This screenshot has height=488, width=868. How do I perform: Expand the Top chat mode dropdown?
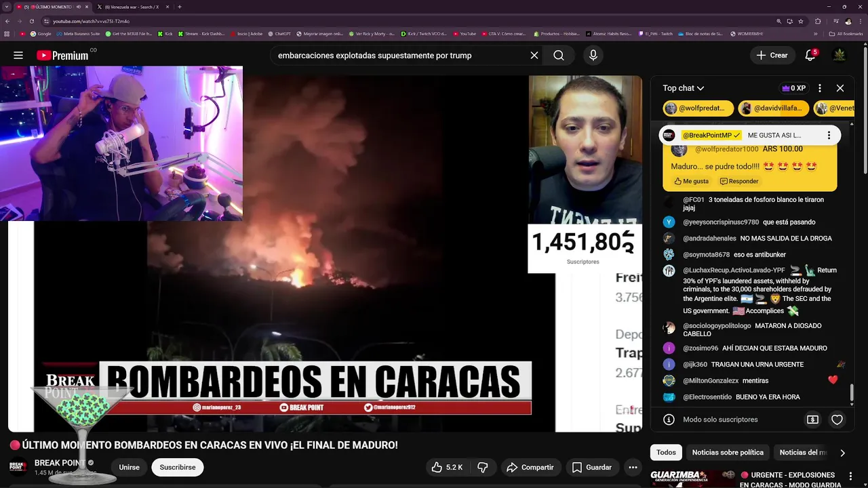coord(684,88)
